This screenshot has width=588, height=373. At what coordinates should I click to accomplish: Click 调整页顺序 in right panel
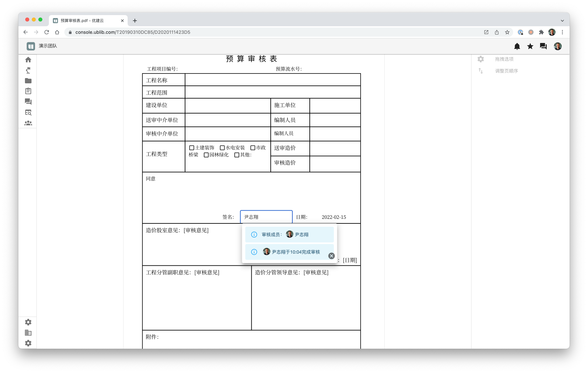tap(506, 71)
